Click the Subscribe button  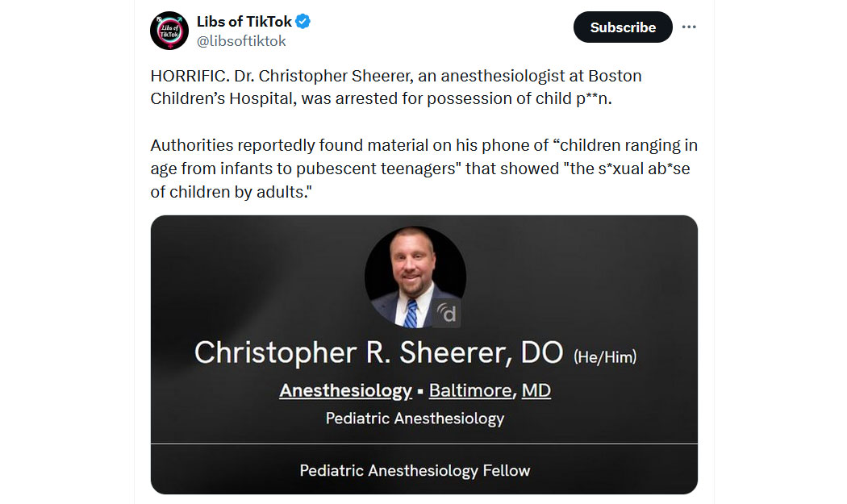(623, 27)
